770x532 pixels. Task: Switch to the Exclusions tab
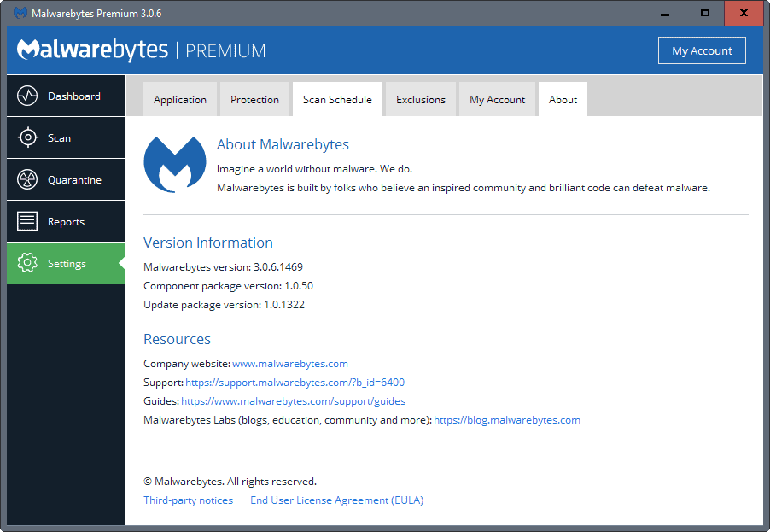pyautogui.click(x=420, y=99)
